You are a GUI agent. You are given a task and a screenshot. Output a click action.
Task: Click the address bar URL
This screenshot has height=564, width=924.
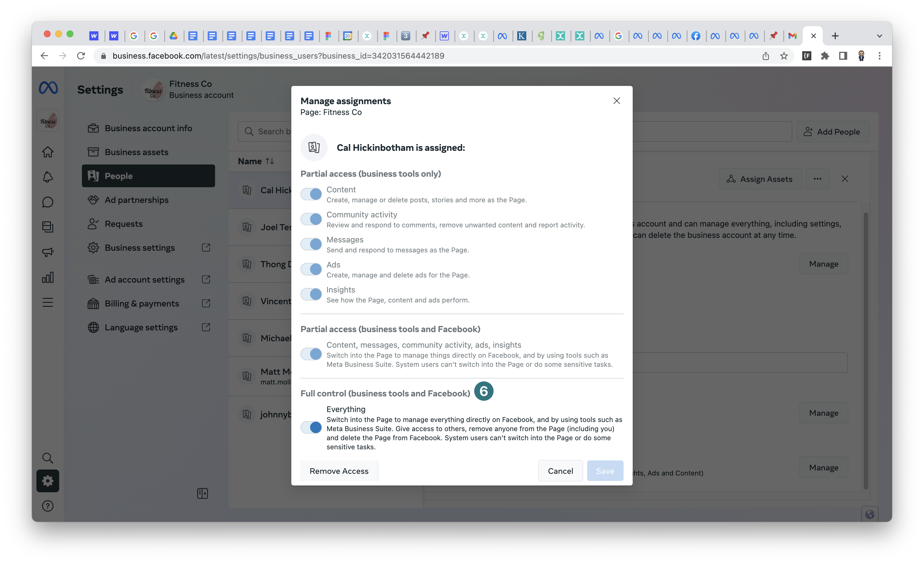coord(278,56)
